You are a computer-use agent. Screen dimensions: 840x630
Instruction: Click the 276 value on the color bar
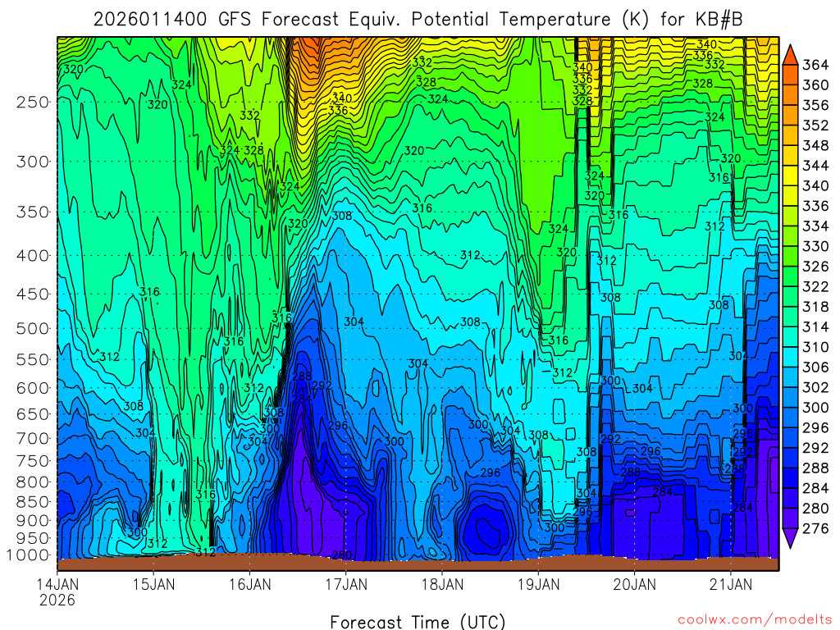pos(815,529)
